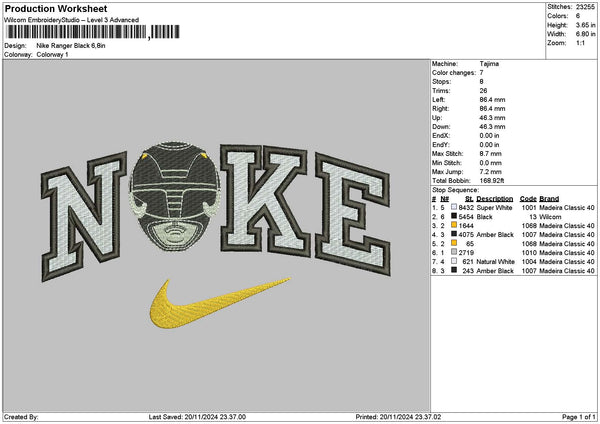
Task: Click the embroidered letter E in the preview
Action: (352, 214)
